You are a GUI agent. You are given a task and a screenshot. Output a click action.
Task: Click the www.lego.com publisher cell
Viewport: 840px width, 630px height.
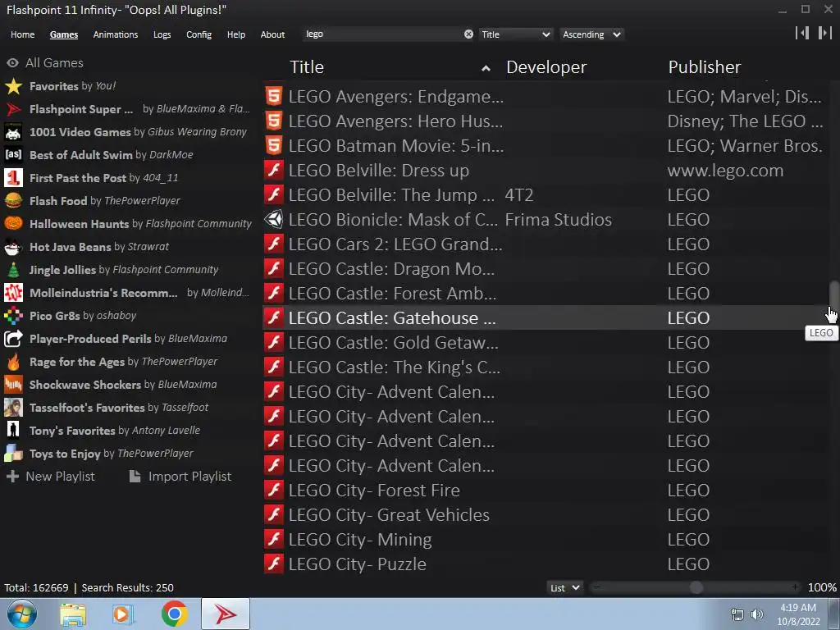pyautogui.click(x=725, y=171)
